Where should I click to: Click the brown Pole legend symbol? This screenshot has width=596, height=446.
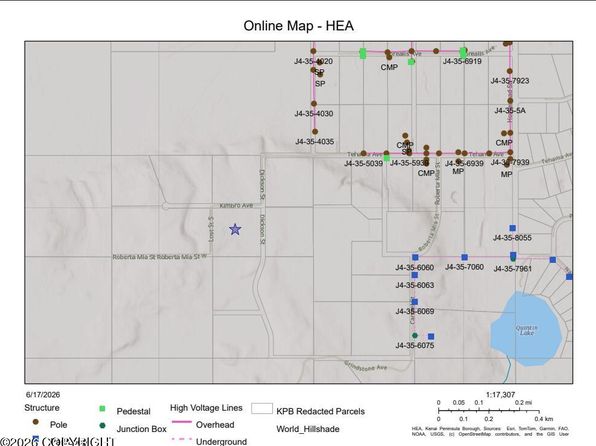pos(36,422)
